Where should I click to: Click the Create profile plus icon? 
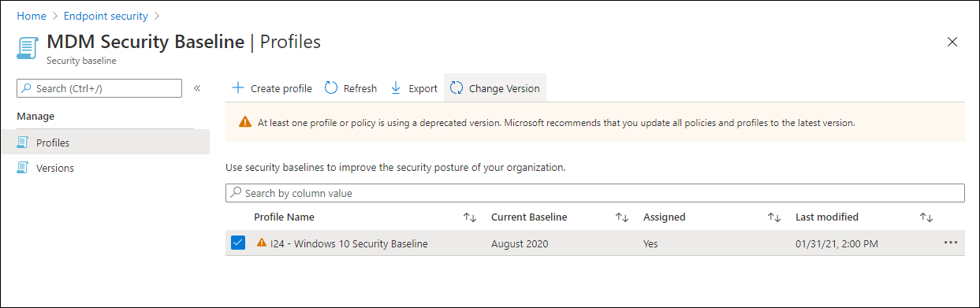(237, 88)
